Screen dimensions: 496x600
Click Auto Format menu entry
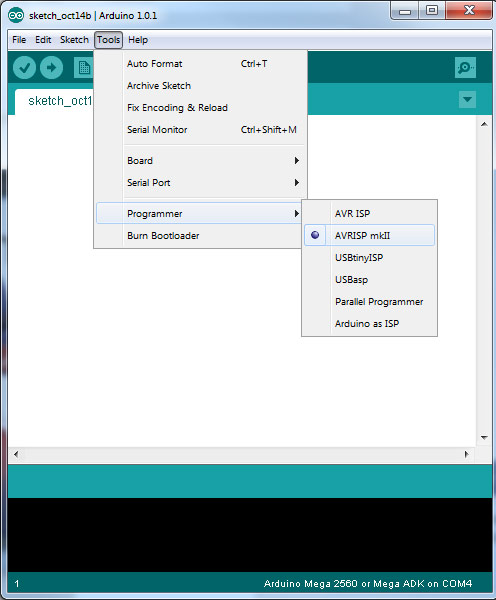[201, 64]
